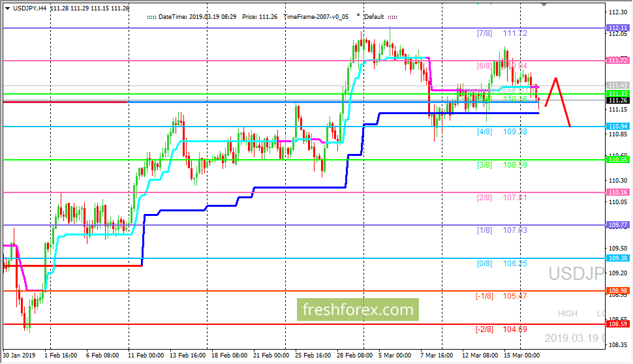Click the 109.50 price scale label
The height and width of the screenshot is (364, 633).
(x=617, y=248)
